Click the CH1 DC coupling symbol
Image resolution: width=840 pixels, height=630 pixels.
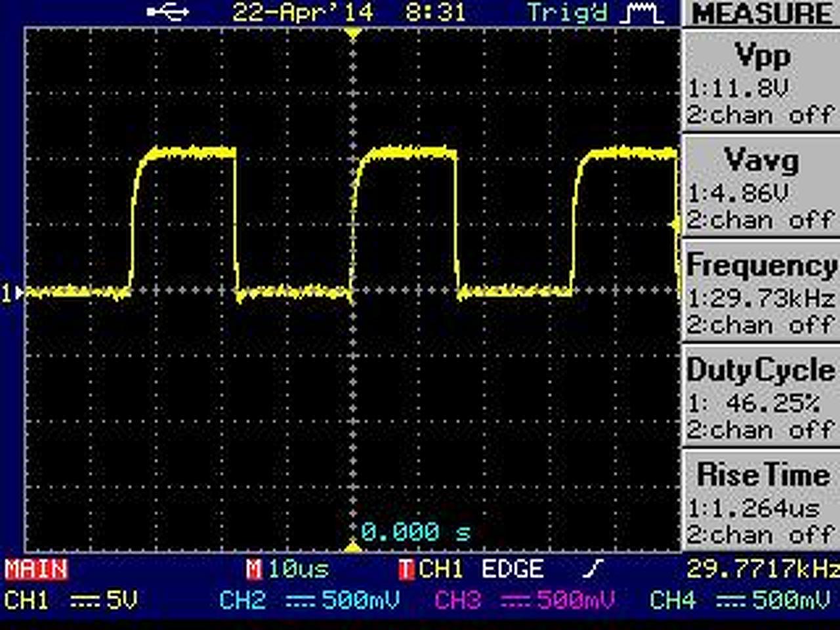[85, 600]
